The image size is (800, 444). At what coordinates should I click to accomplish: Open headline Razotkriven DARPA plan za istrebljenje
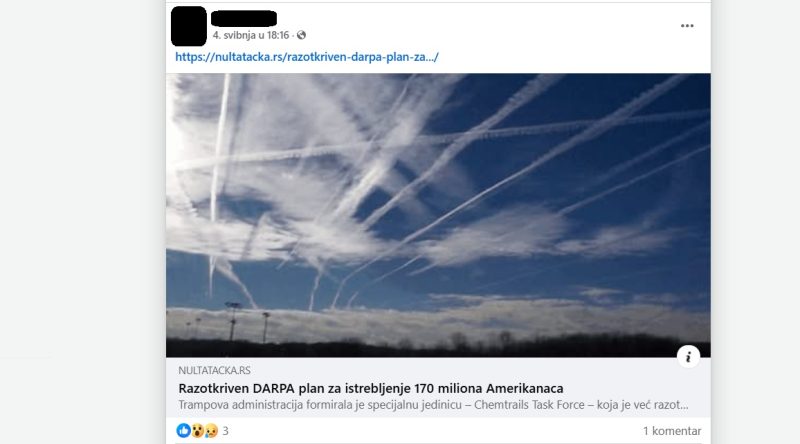371,388
